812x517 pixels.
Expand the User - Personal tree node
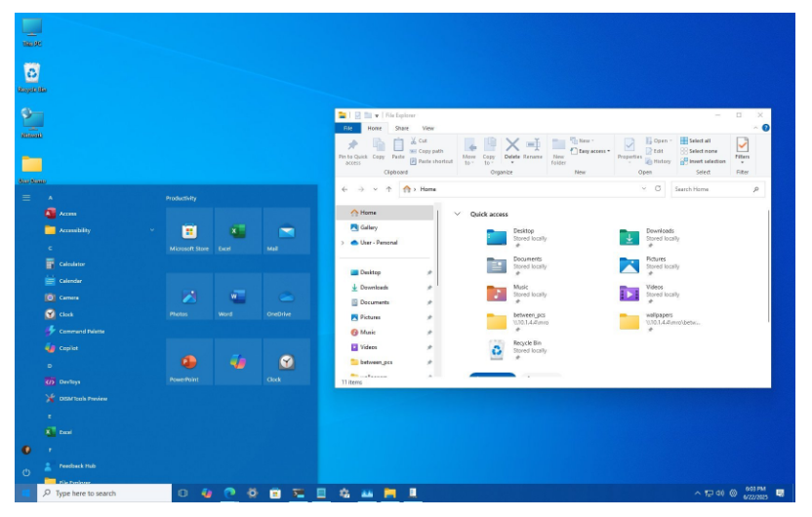343,242
